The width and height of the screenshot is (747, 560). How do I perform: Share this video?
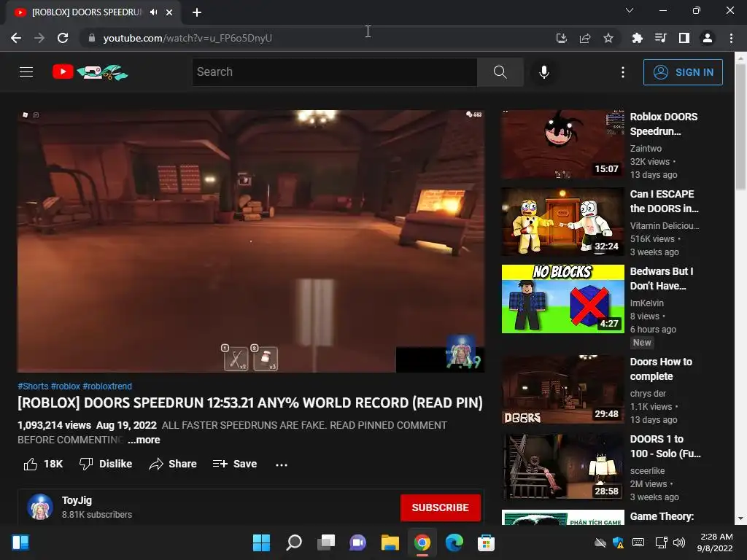[x=172, y=464]
